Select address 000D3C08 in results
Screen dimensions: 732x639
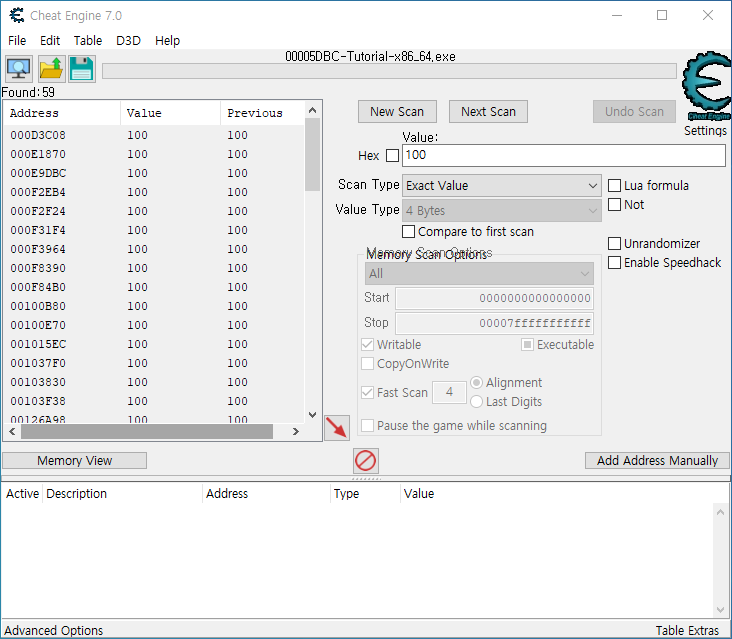point(38,135)
